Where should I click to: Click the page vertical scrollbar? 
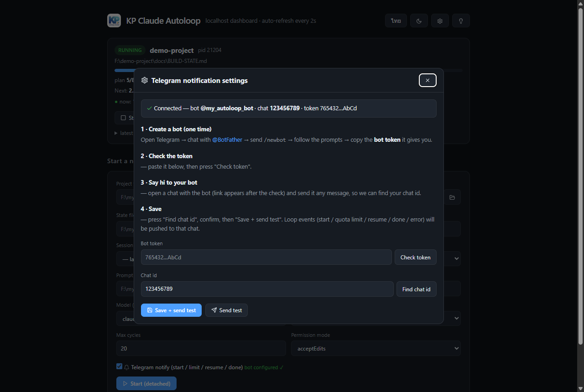[x=580, y=176]
